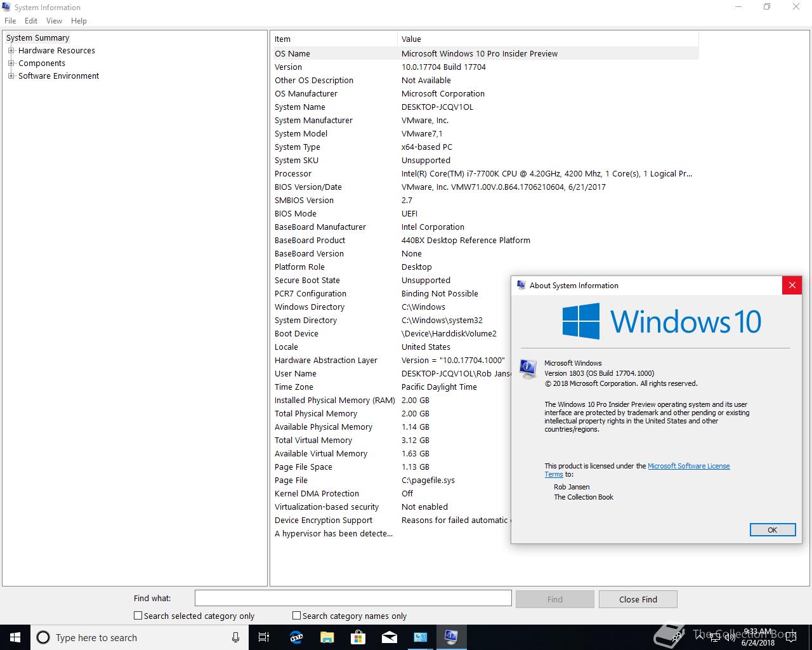Image resolution: width=812 pixels, height=650 pixels.
Task: Open the Microsoft Software License link
Action: tap(688, 466)
